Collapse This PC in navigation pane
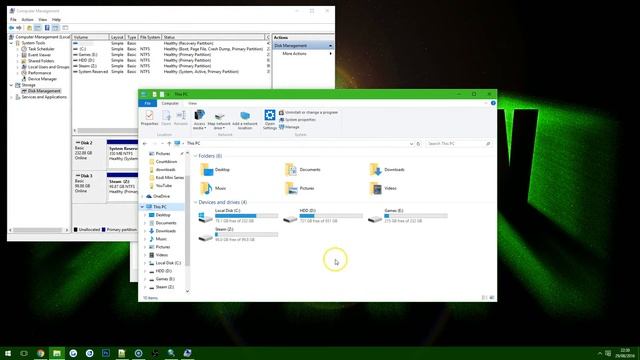 [142, 207]
